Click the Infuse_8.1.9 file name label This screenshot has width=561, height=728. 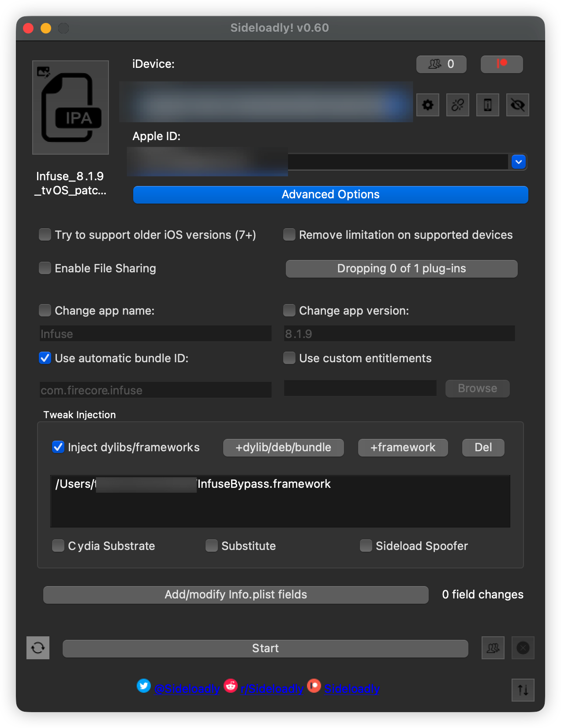point(71,183)
